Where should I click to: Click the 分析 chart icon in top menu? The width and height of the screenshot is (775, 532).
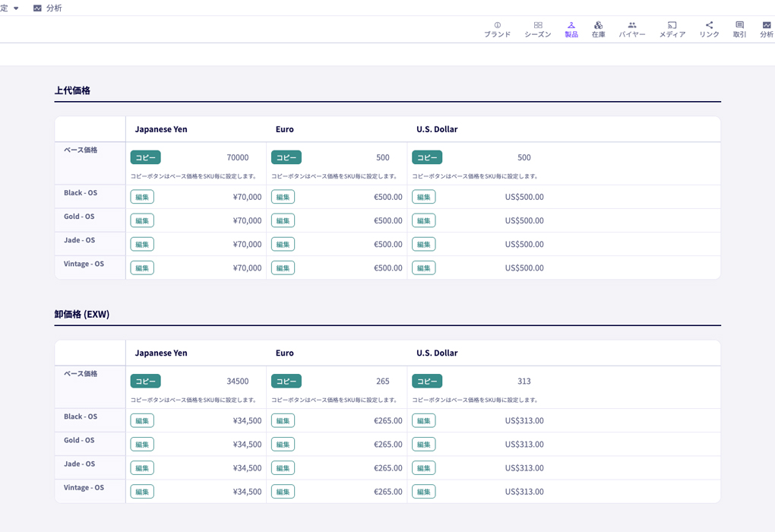[x=38, y=8]
